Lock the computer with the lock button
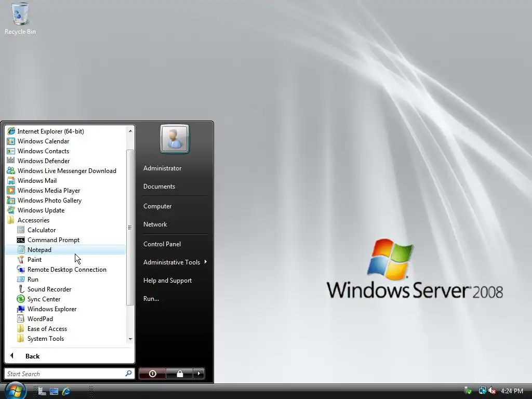Viewport: 532px width, 399px height. tap(179, 374)
